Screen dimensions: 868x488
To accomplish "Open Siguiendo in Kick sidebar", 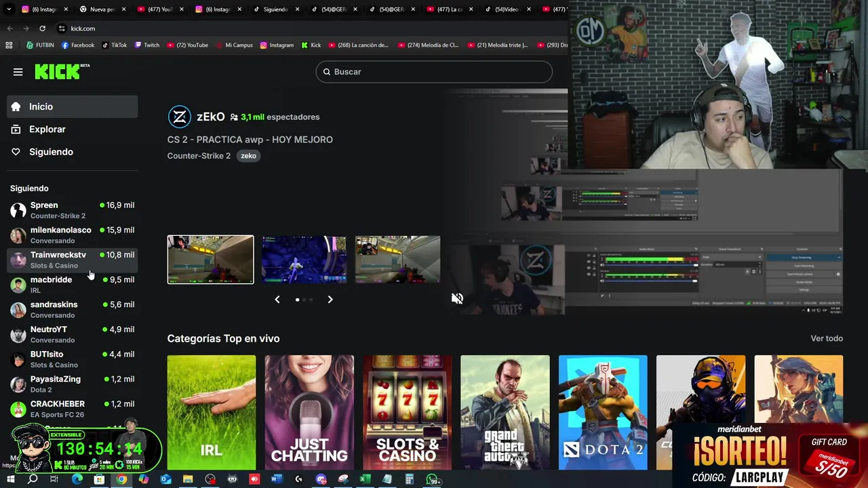I will (x=73, y=152).
